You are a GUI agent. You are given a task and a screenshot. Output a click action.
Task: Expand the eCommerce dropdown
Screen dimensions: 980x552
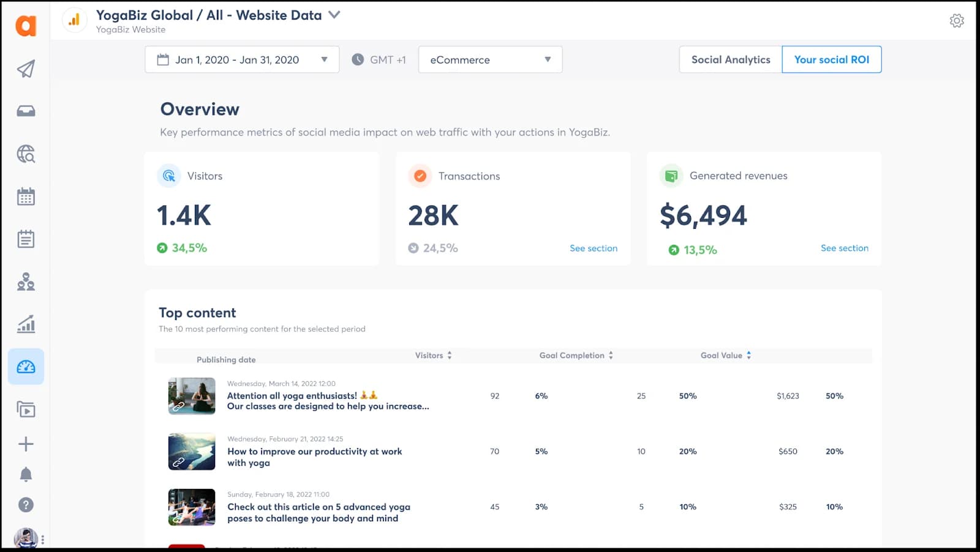pos(547,59)
